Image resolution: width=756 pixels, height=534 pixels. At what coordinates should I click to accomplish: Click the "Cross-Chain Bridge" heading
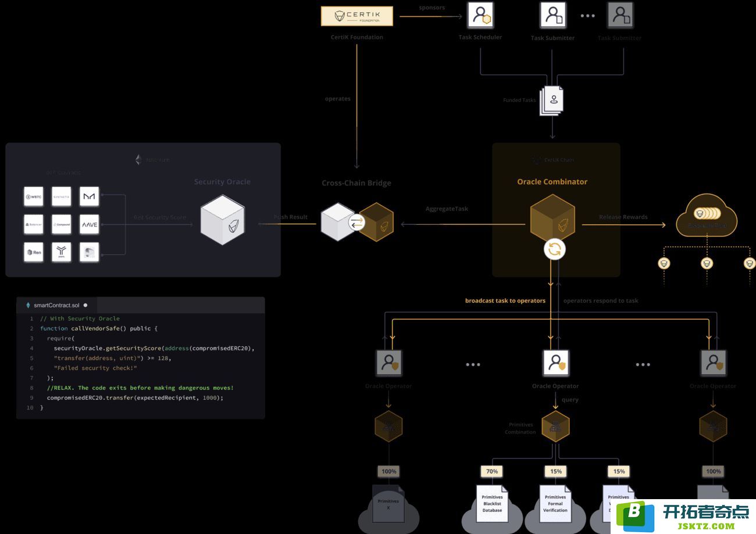pyautogui.click(x=356, y=183)
